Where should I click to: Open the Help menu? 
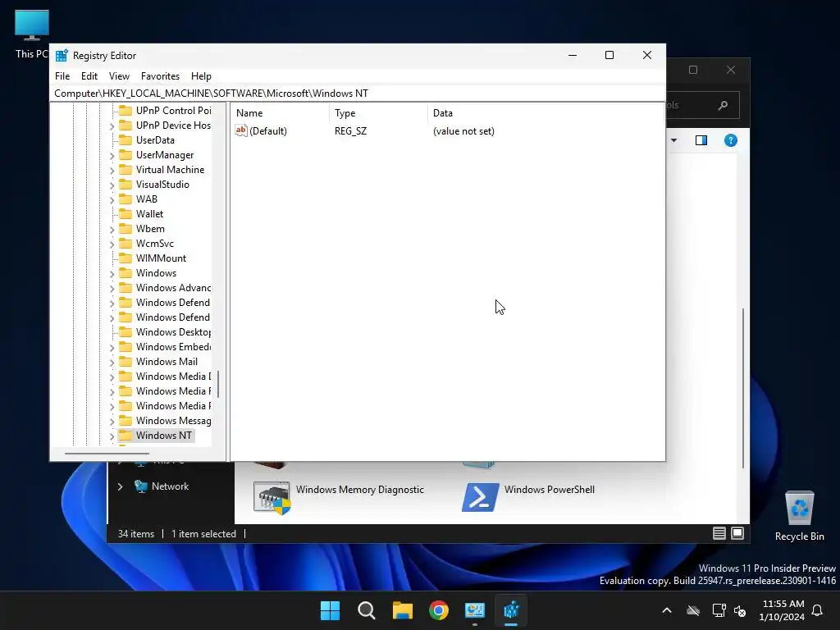pyautogui.click(x=202, y=76)
